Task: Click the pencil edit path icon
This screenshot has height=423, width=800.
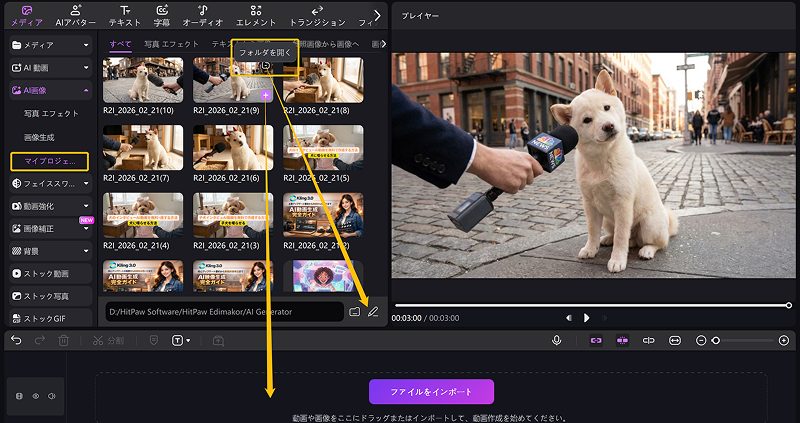Action: [373, 311]
